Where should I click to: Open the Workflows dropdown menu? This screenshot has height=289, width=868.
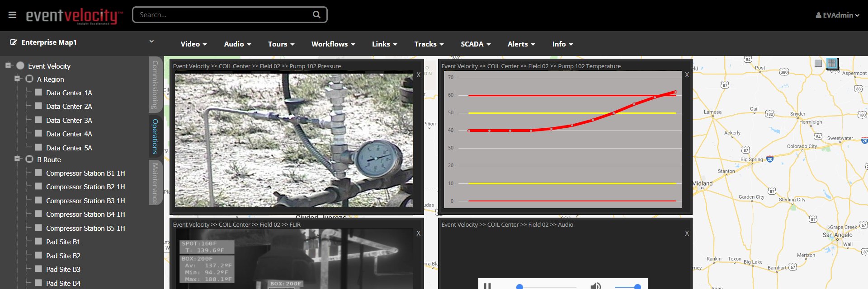tap(333, 44)
